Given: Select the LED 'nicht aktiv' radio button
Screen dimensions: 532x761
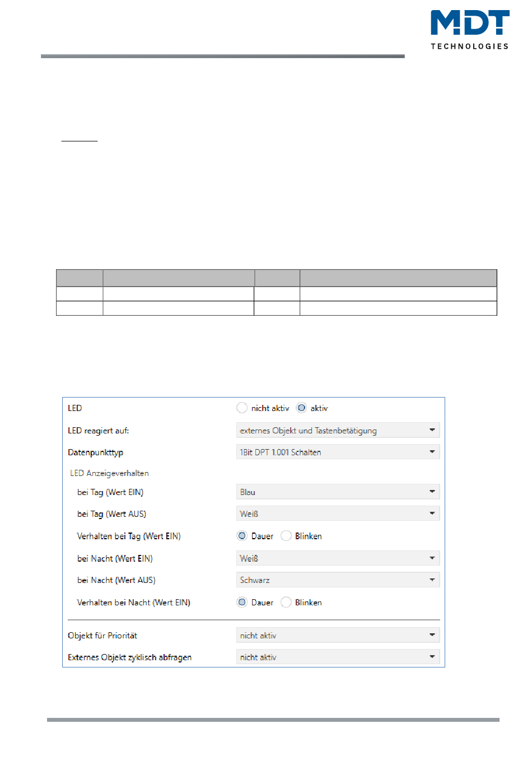Looking at the screenshot, I should point(242,408).
